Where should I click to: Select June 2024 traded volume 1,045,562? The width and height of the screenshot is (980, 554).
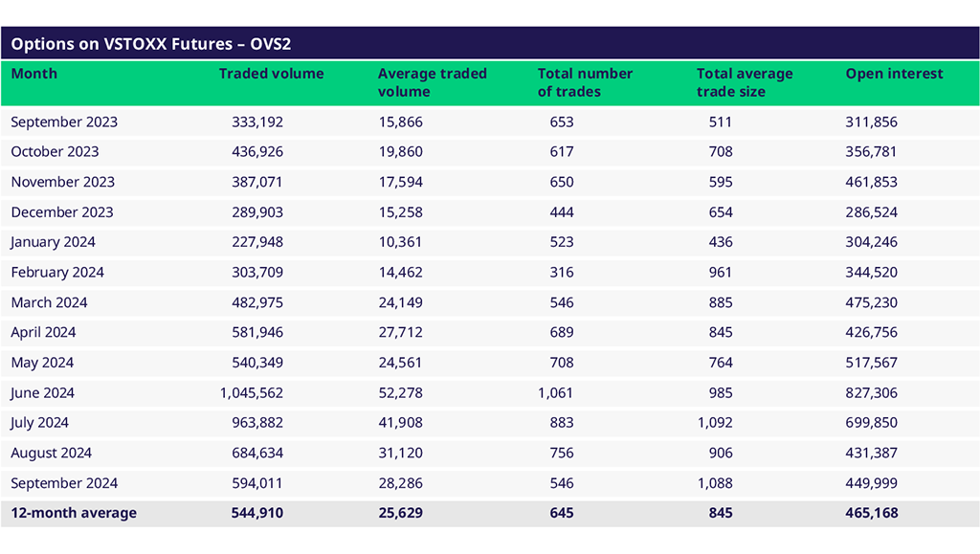pyautogui.click(x=252, y=392)
